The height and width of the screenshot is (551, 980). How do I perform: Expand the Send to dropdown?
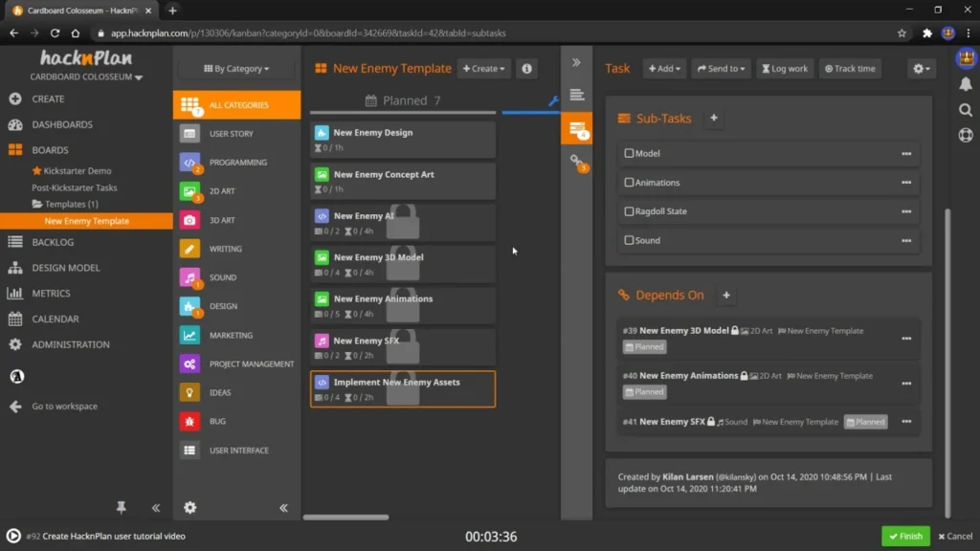tap(722, 69)
